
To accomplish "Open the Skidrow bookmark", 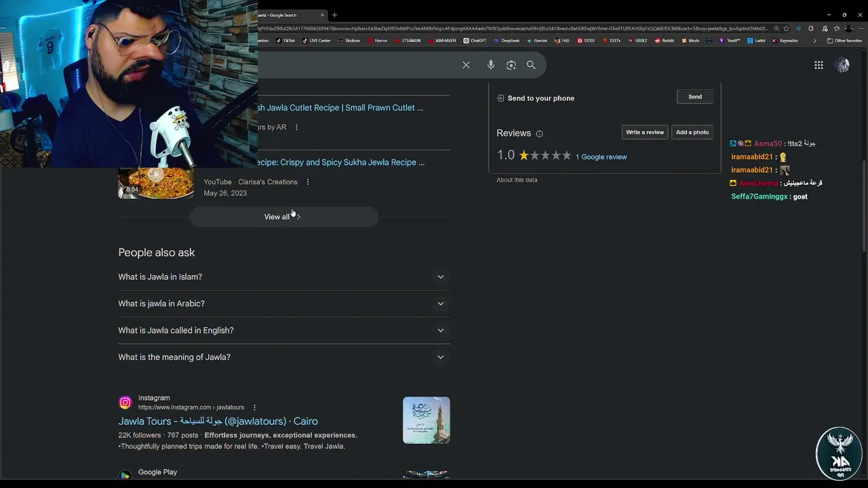I will tap(349, 41).
